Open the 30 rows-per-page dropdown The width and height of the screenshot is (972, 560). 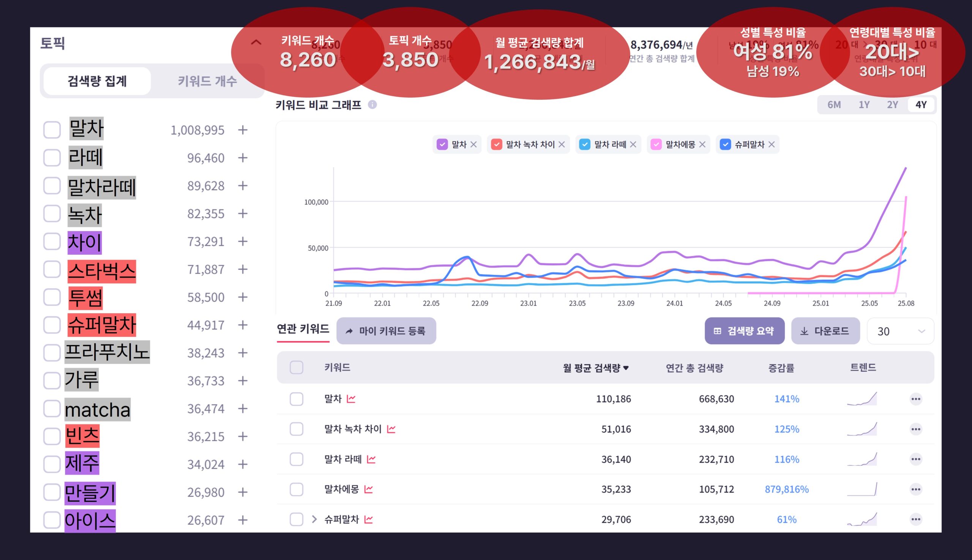[900, 331]
